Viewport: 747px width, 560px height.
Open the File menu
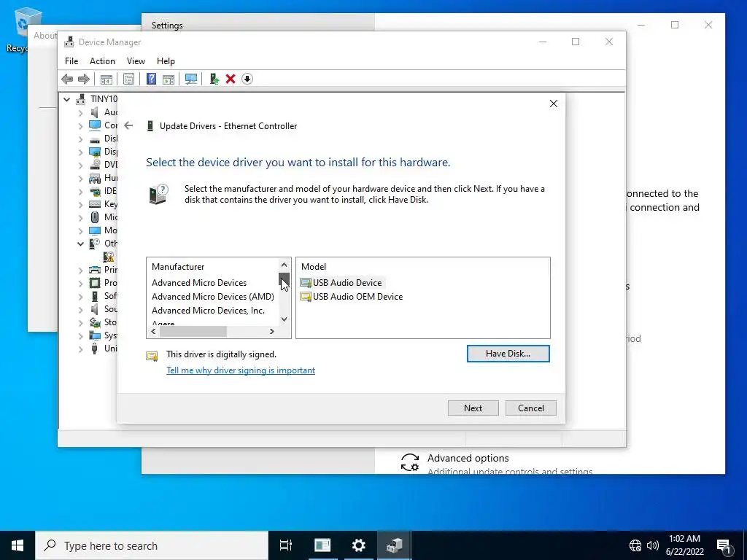click(x=71, y=61)
